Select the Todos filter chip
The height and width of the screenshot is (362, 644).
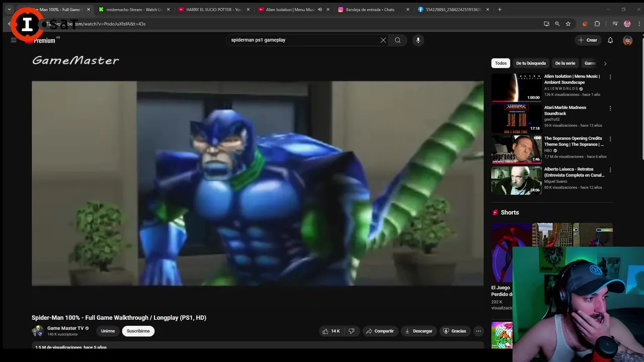[x=501, y=63]
